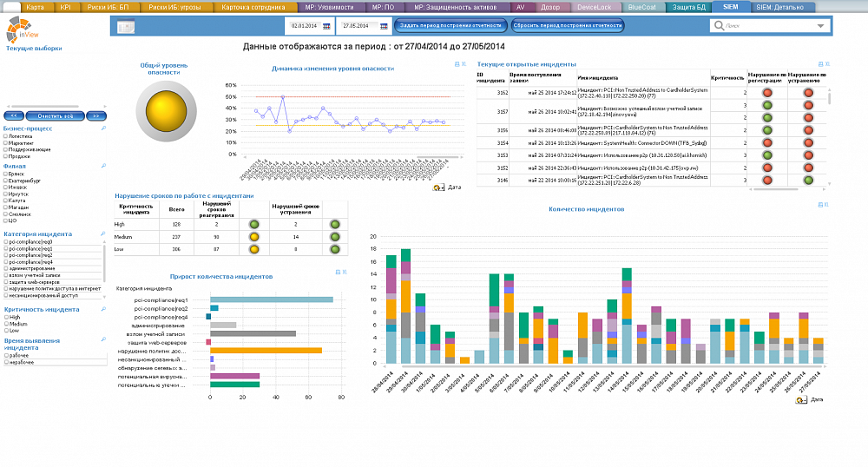Image resolution: width=868 pixels, height=467 pixels.
Task: Check the Иркутск branch checkbox
Action: 5,194
